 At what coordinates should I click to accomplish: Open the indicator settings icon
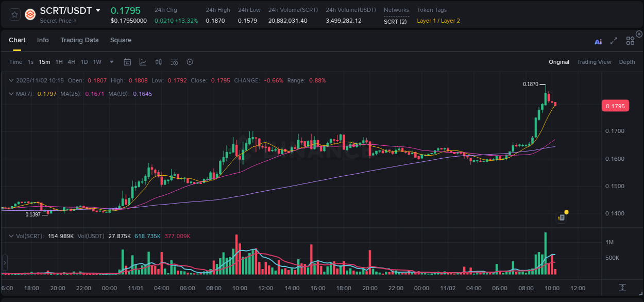[x=174, y=62]
